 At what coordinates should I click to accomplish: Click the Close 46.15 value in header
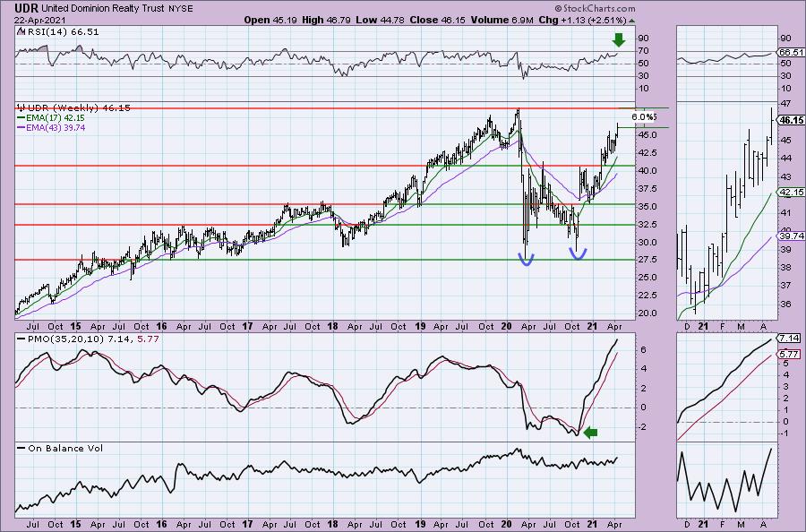pyautogui.click(x=437, y=20)
